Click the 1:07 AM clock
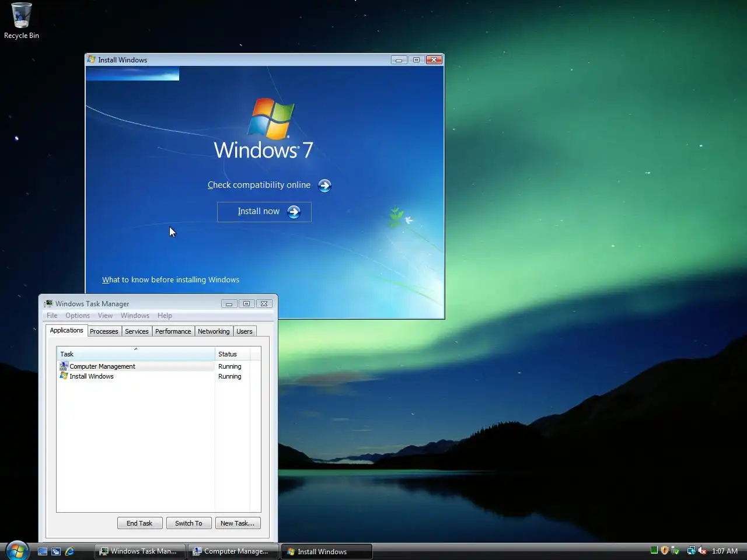 pyautogui.click(x=725, y=551)
